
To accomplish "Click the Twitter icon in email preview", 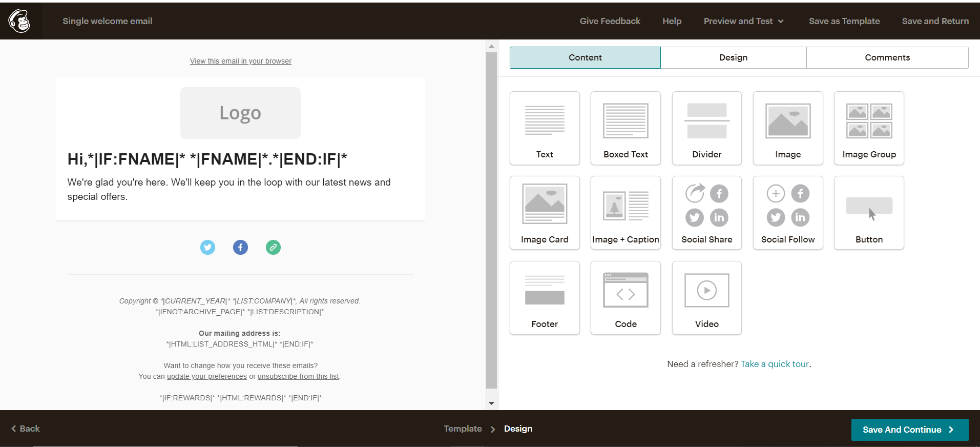I will (x=207, y=248).
